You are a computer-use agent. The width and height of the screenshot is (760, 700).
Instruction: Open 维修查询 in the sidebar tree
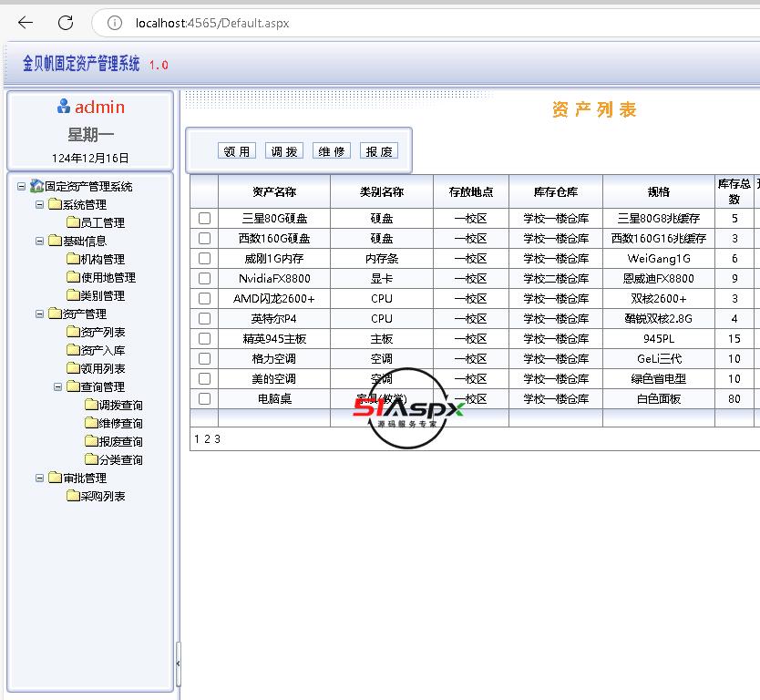click(x=120, y=423)
